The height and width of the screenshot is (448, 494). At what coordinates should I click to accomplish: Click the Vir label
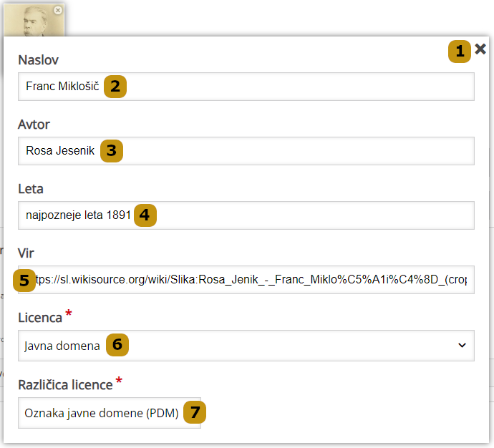tap(26, 253)
